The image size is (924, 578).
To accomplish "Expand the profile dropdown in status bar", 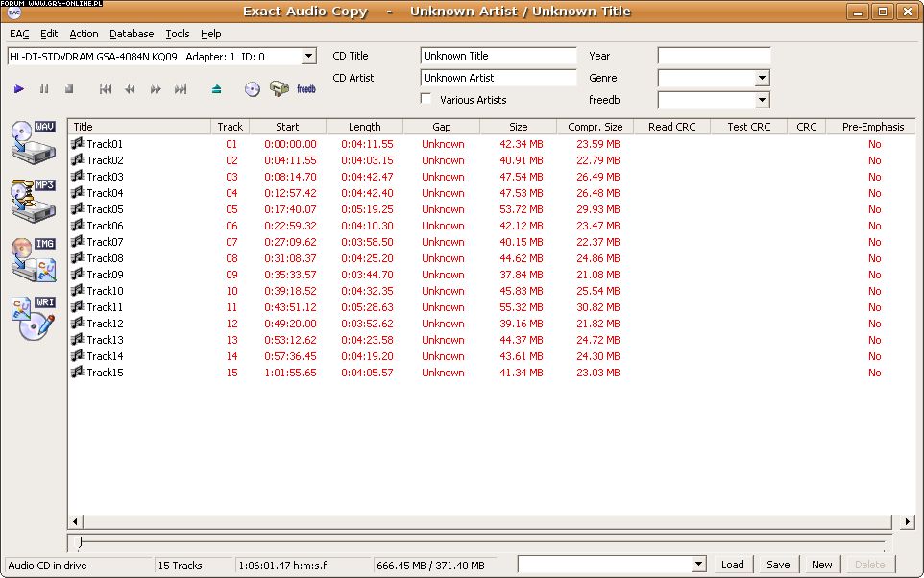I will click(698, 565).
